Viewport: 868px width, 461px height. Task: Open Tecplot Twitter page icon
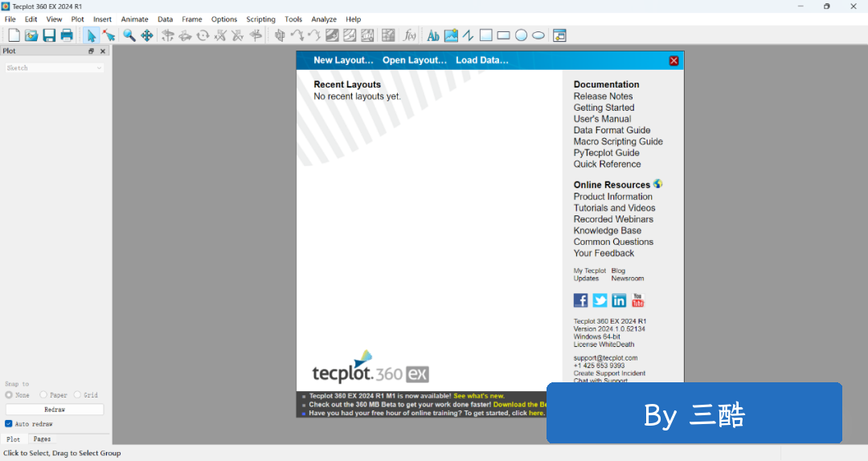[x=600, y=300]
